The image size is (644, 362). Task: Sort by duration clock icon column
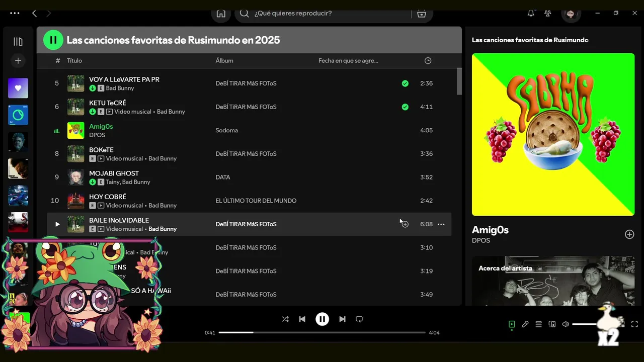pyautogui.click(x=428, y=61)
